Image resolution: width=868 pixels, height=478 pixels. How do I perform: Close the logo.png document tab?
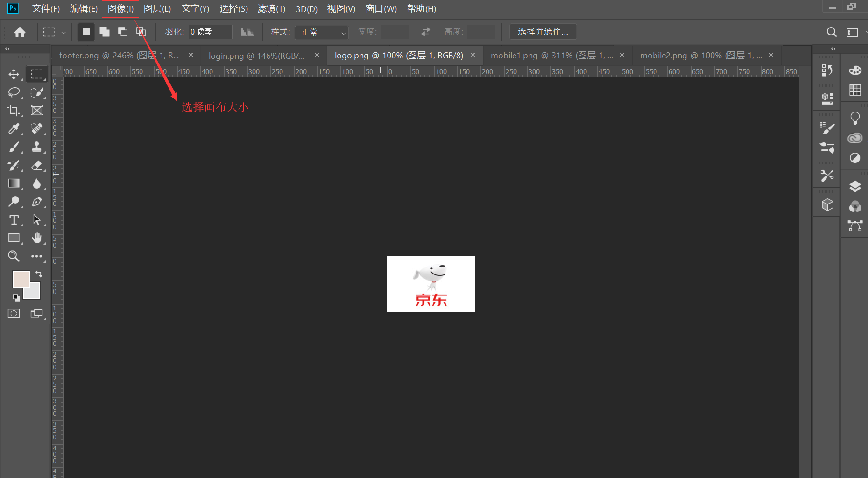[473, 55]
